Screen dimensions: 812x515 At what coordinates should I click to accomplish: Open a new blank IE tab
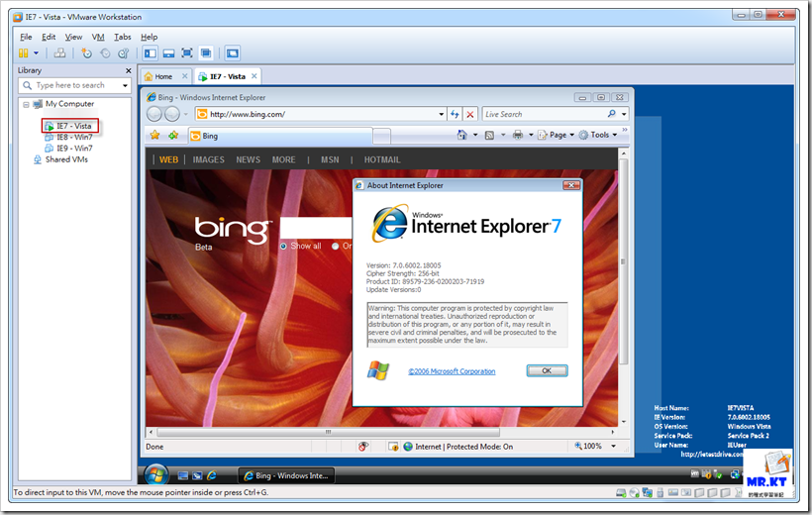click(381, 137)
